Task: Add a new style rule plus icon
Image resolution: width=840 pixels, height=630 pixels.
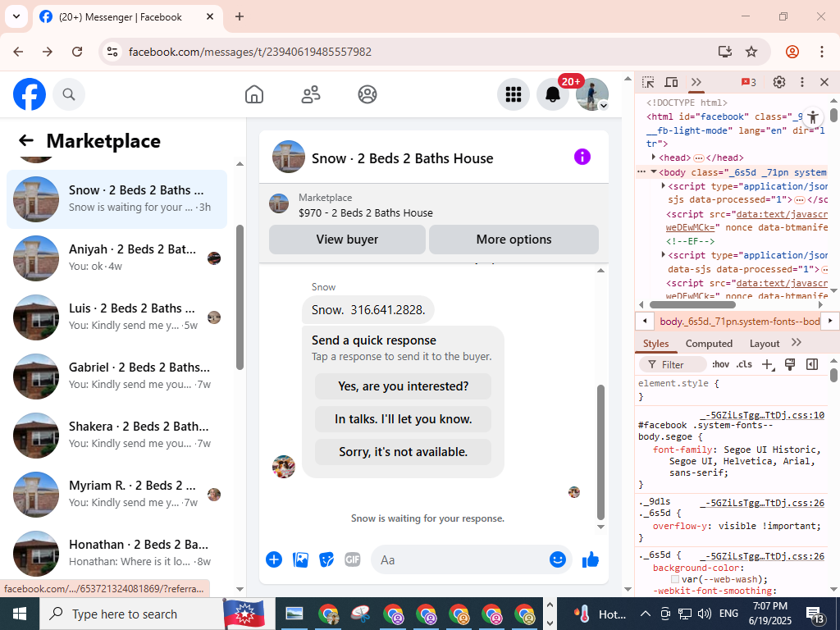Action: click(768, 364)
